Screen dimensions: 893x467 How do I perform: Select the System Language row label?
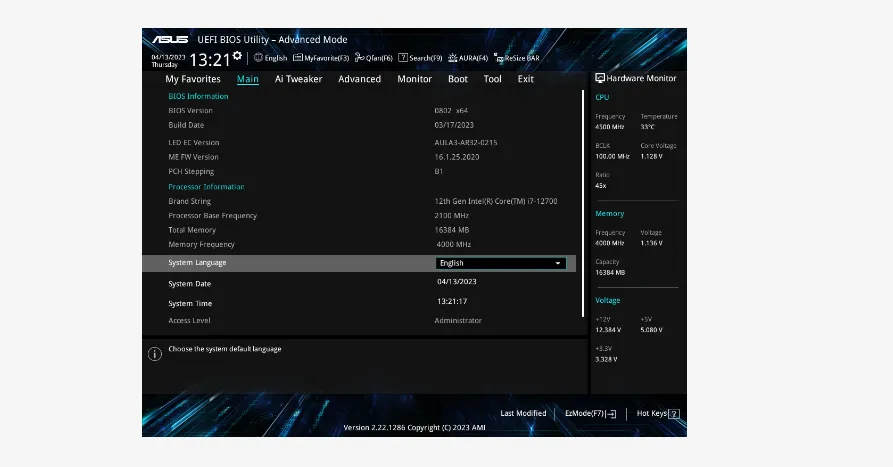pos(197,263)
